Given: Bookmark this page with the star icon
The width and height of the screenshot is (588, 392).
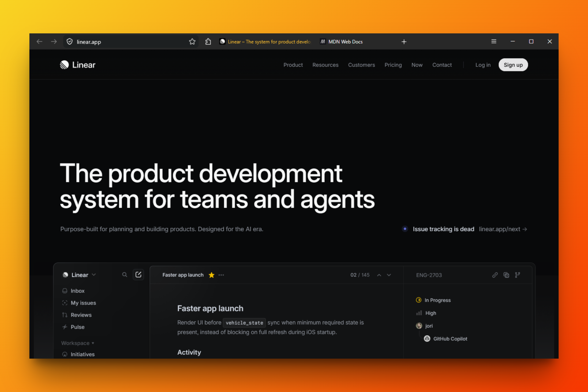Looking at the screenshot, I should pyautogui.click(x=192, y=42).
